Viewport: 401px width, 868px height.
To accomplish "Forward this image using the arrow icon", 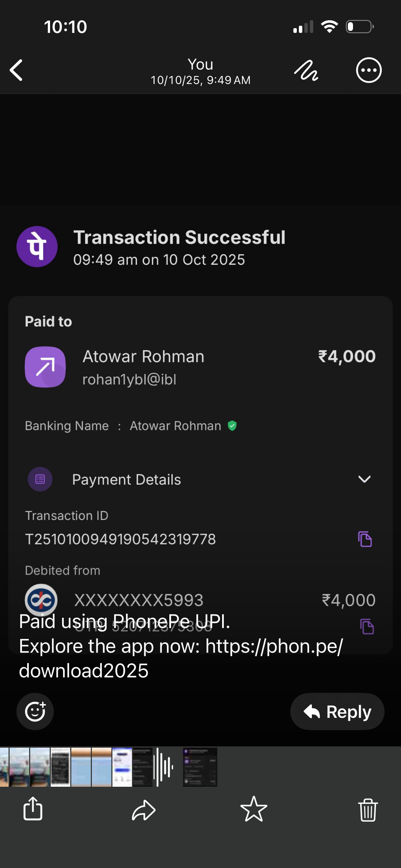I will coord(144,810).
